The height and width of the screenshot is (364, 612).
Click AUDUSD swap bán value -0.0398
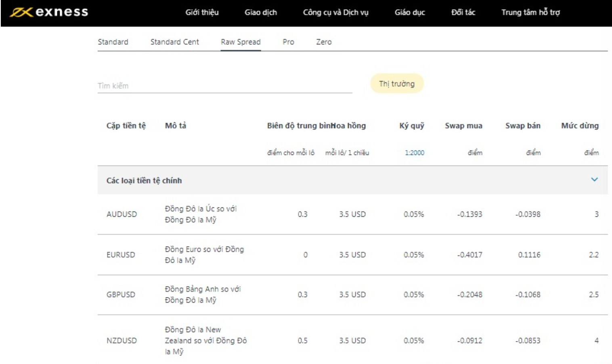(528, 214)
